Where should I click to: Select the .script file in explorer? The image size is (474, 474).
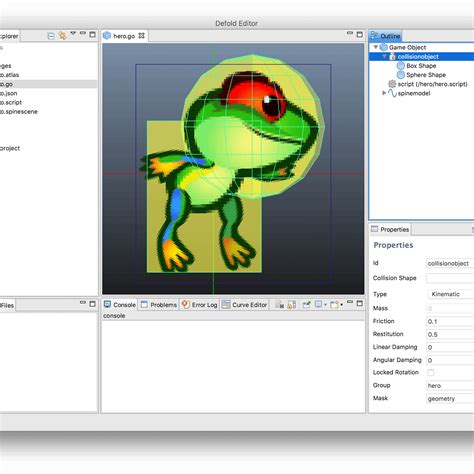click(11, 102)
